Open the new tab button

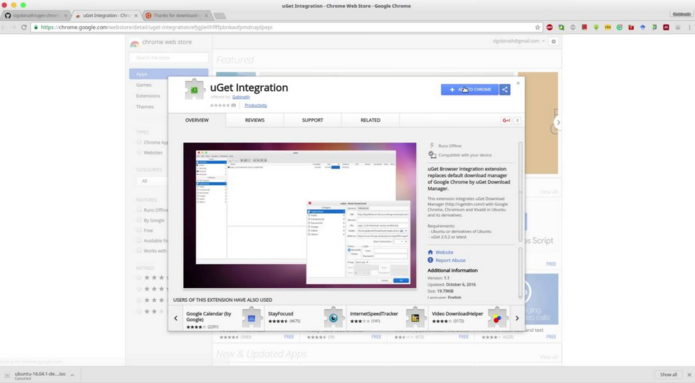pyautogui.click(x=219, y=16)
